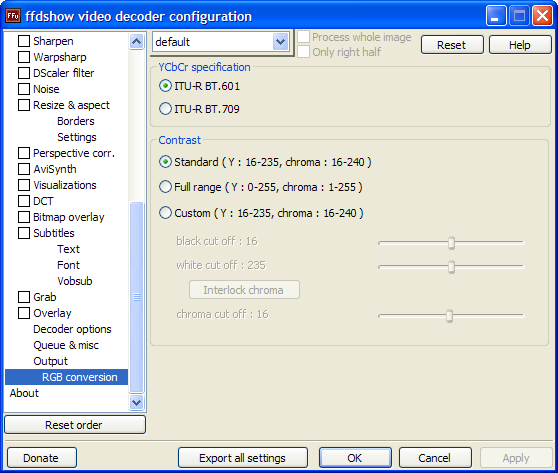
Task: Select the Output tree item
Action: tap(50, 361)
